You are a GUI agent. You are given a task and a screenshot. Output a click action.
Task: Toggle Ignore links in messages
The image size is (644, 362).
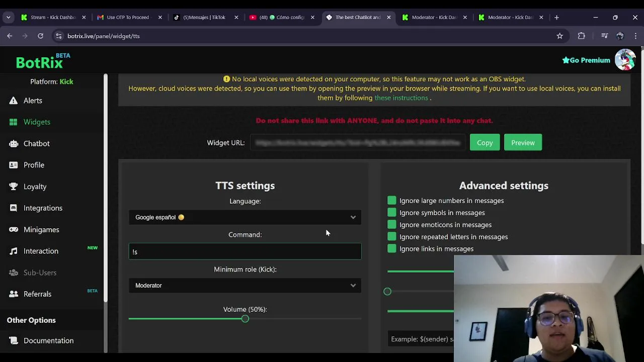tap(392, 249)
